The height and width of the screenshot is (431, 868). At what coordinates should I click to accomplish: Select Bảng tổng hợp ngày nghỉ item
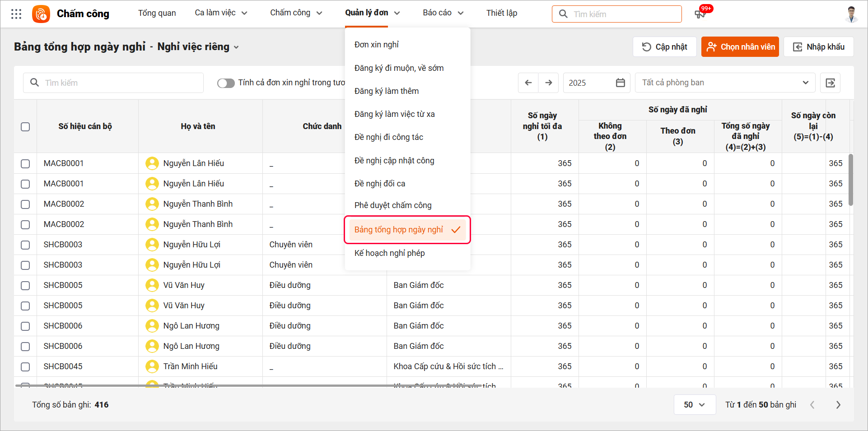coord(407,230)
